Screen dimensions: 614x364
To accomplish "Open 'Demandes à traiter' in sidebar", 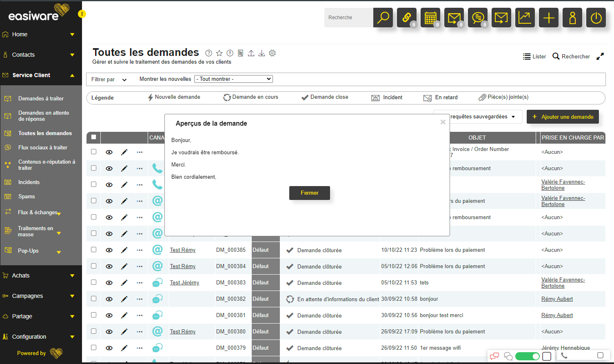I will pos(41,98).
